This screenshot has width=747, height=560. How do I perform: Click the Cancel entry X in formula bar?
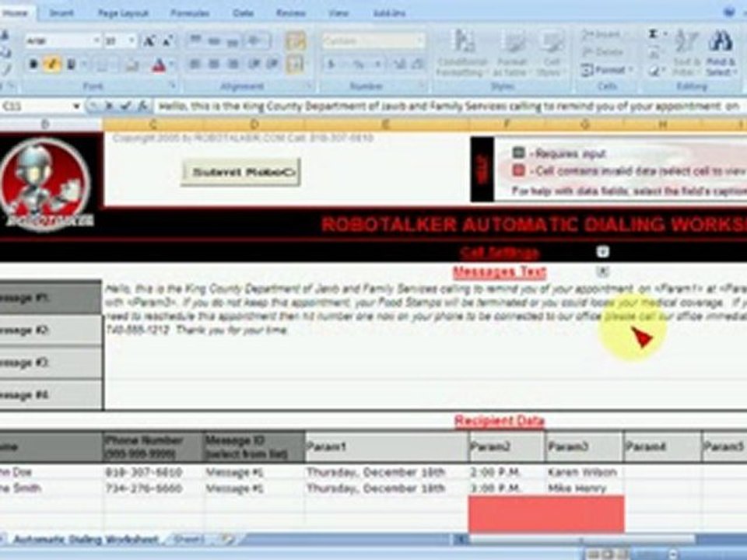click(109, 107)
